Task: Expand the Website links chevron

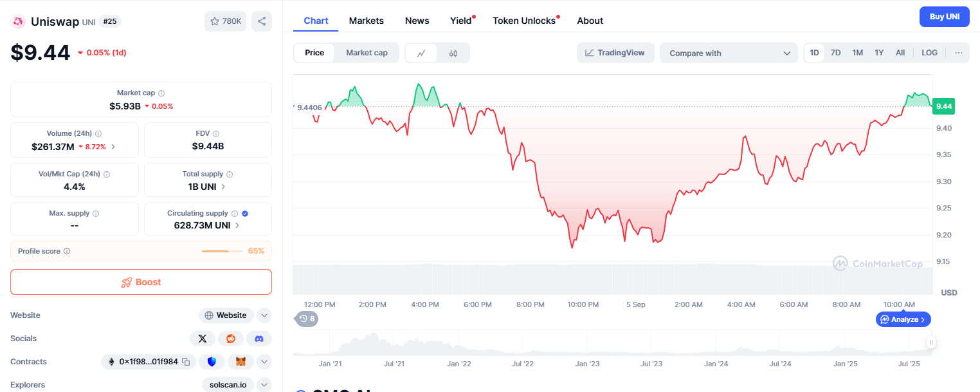Action: pyautogui.click(x=264, y=315)
